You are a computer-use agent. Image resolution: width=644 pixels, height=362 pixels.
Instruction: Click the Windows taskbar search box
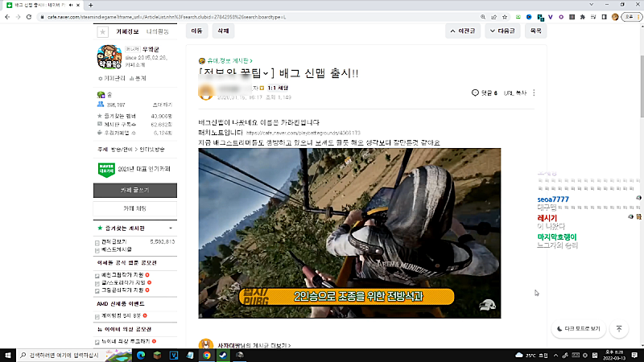74,355
